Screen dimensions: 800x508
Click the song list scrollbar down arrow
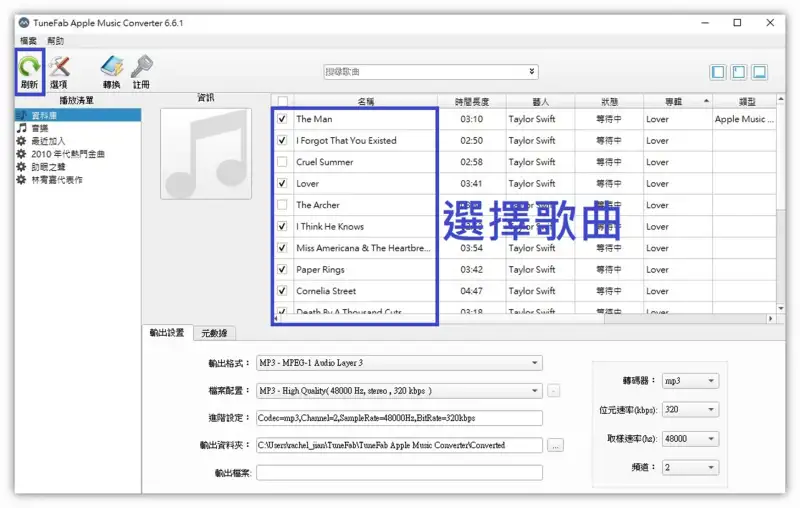pyautogui.click(x=781, y=308)
